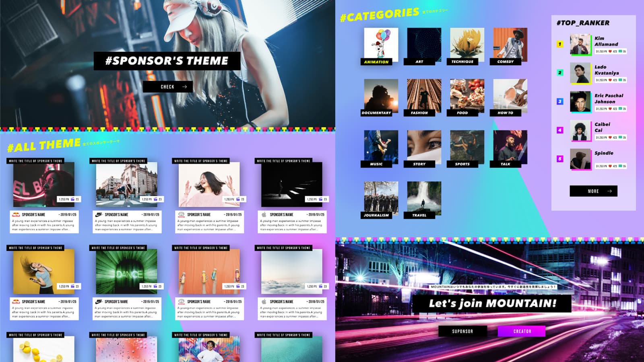Click Lado Kvataniya's avatar photo
The image size is (644, 362).
[580, 73]
